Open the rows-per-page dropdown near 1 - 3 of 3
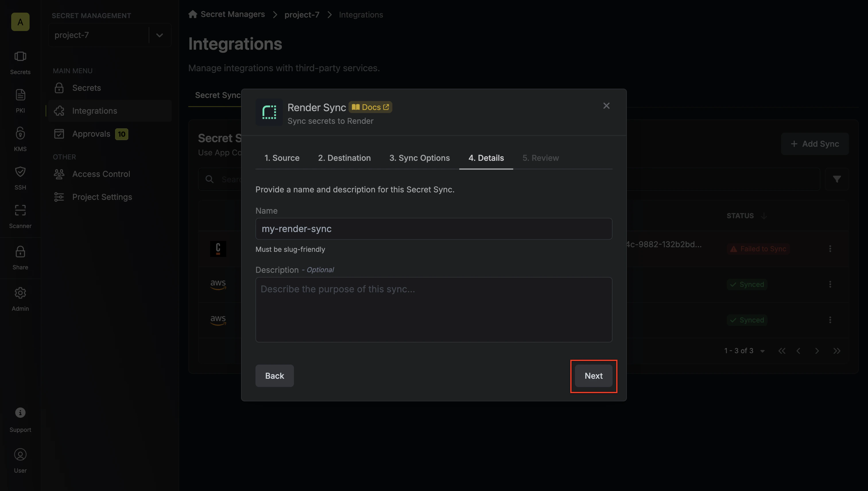868x491 pixels. (762, 351)
